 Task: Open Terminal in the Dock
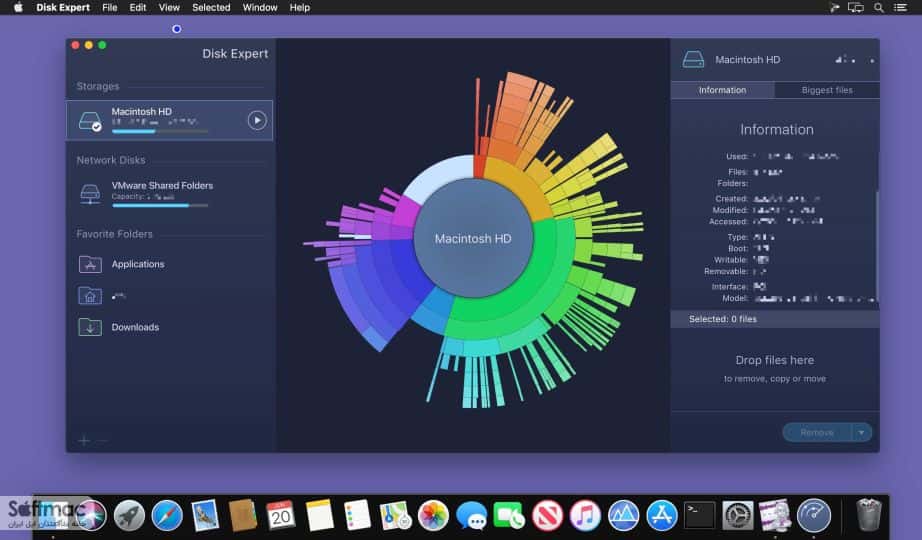pos(700,516)
